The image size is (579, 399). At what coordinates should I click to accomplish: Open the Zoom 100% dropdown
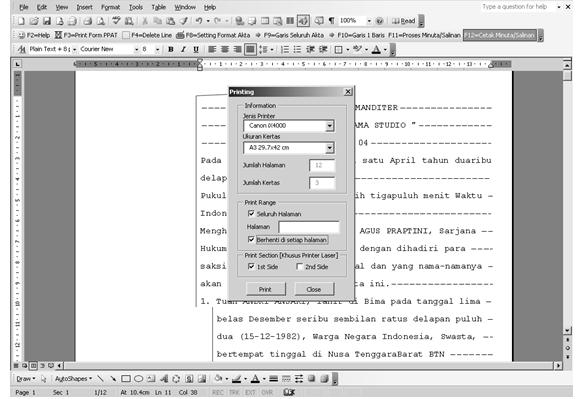369,21
